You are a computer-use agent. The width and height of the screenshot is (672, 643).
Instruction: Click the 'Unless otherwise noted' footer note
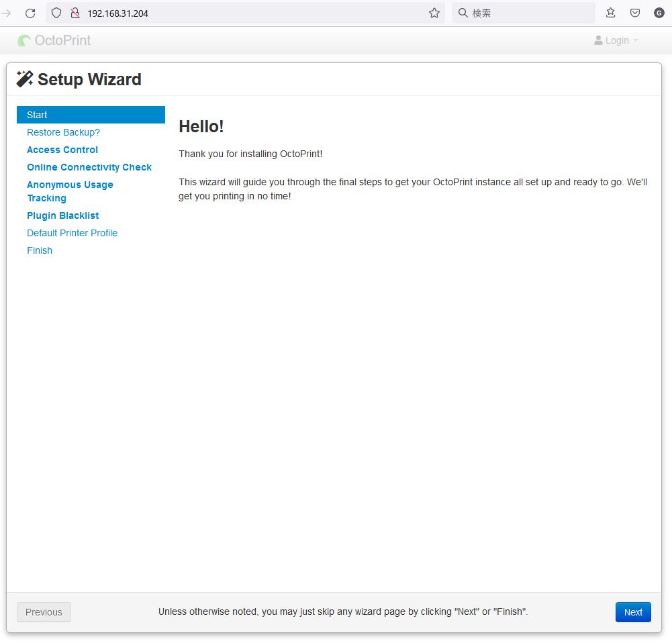click(343, 611)
